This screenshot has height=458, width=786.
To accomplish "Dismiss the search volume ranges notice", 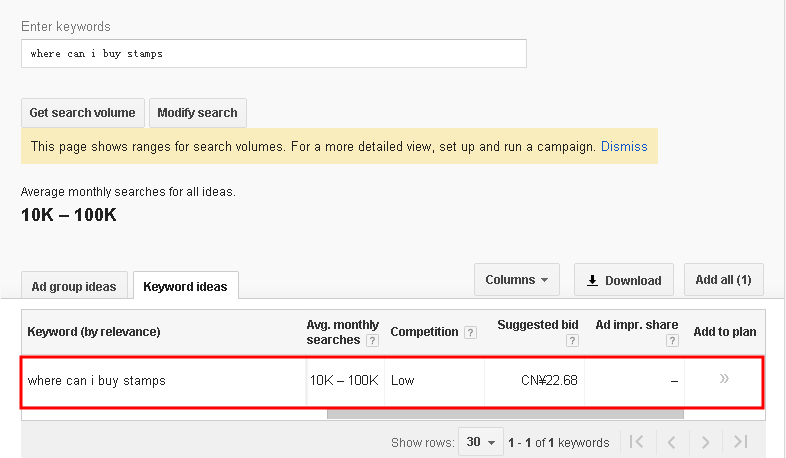I will (624, 146).
